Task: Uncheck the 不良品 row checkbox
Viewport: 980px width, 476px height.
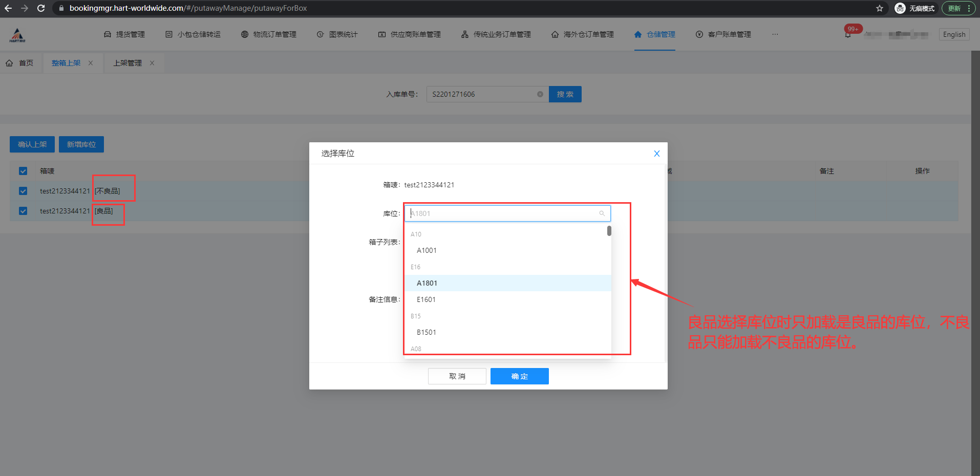Action: coord(23,191)
